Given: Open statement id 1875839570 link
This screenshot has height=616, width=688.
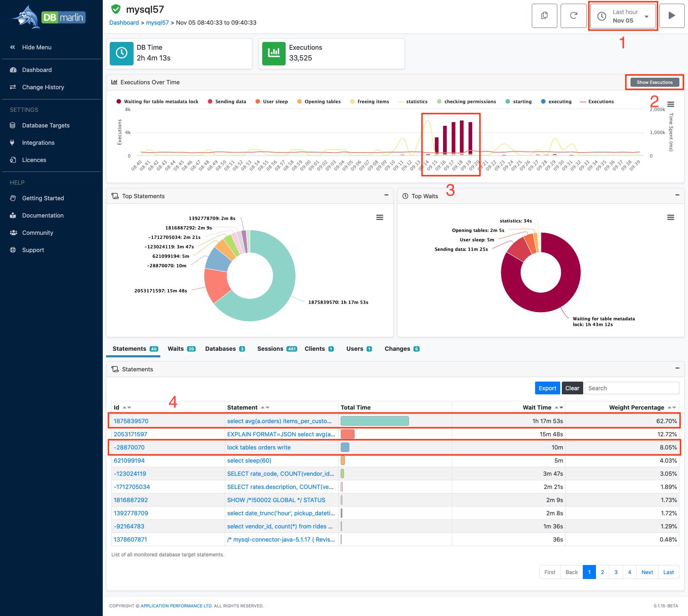Looking at the screenshot, I should point(131,421).
